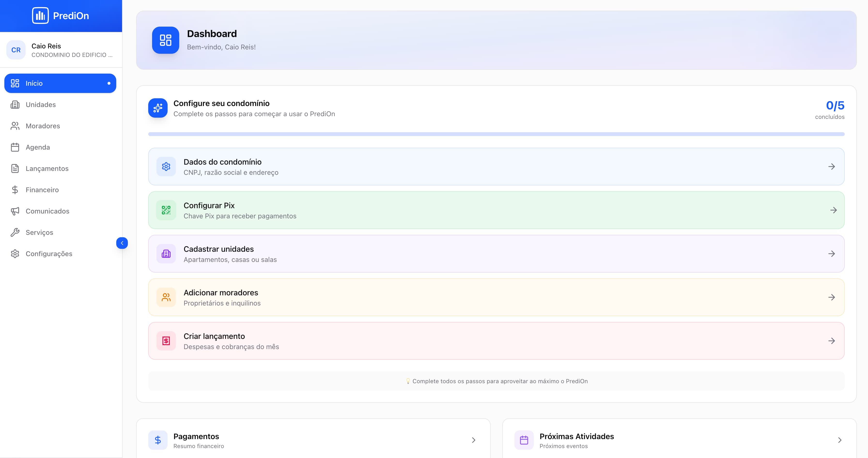Screen dimensions: 868x458
Task: Click the calendar icon in Próximas Atividades
Action: point(524,440)
